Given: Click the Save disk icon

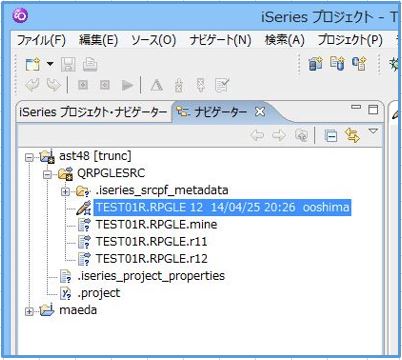Looking at the screenshot, I should [68, 64].
